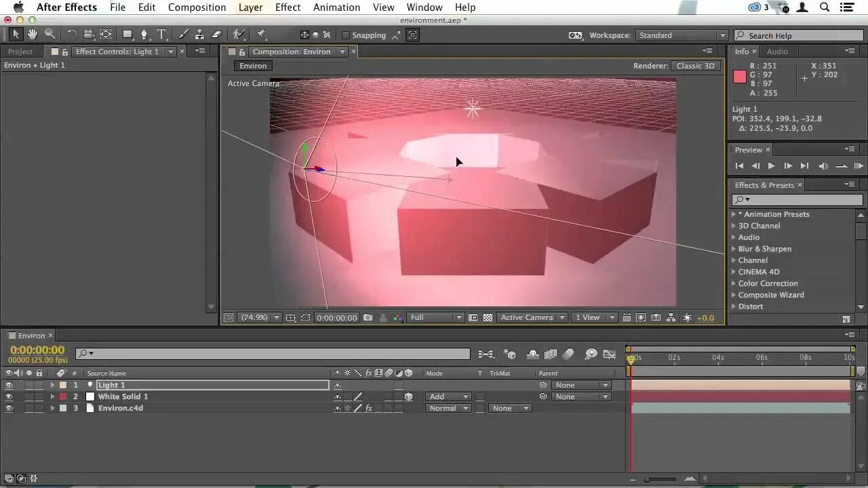This screenshot has width=868, height=488.
Task: Select the Clone Stamp tool
Action: 199,35
